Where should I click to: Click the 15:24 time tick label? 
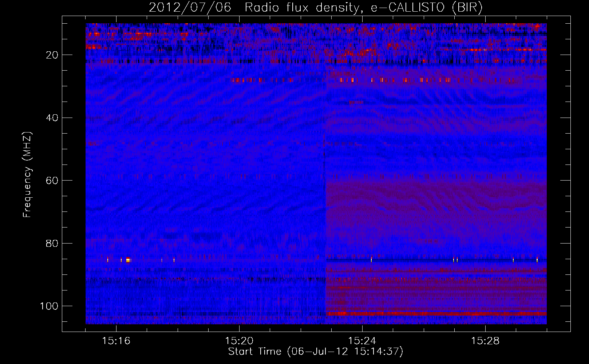pyautogui.click(x=362, y=341)
